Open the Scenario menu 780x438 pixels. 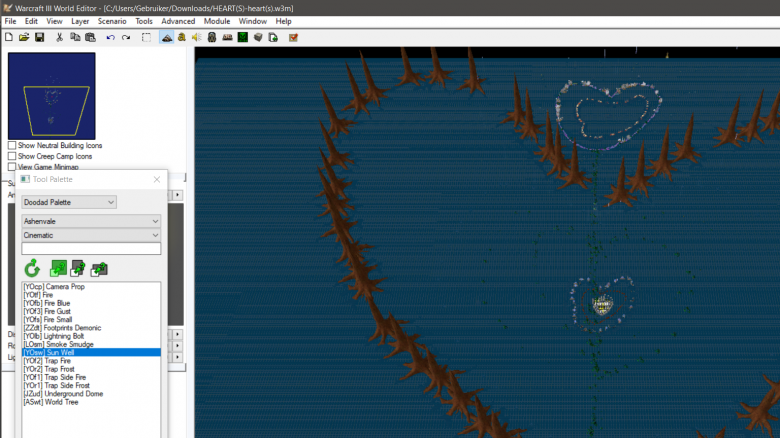tap(112, 21)
